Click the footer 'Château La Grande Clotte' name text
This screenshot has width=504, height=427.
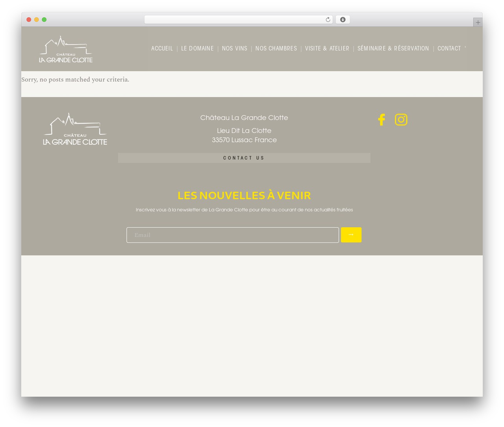coord(244,117)
